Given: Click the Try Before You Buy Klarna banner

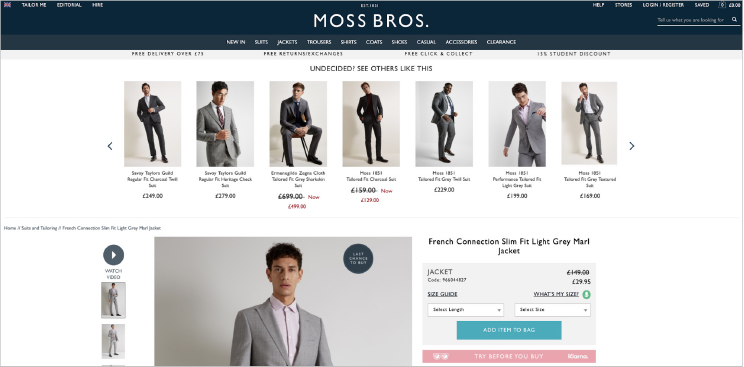Looking at the screenshot, I should [509, 356].
